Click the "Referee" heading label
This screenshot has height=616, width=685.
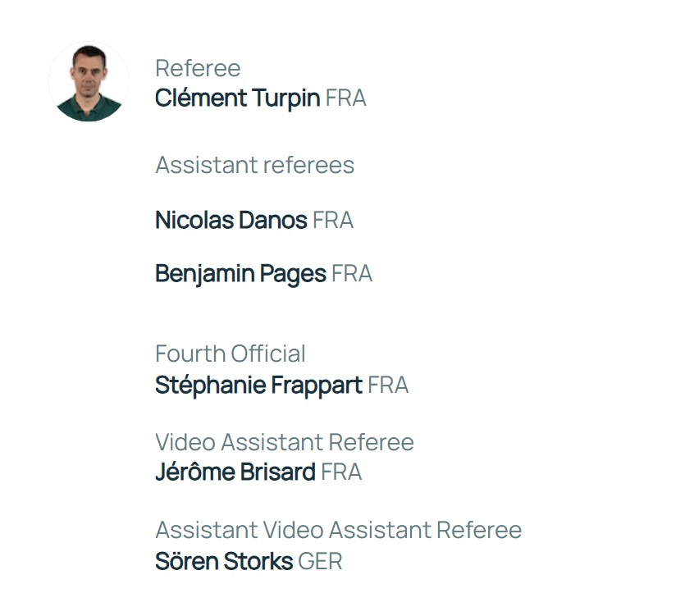pos(198,68)
